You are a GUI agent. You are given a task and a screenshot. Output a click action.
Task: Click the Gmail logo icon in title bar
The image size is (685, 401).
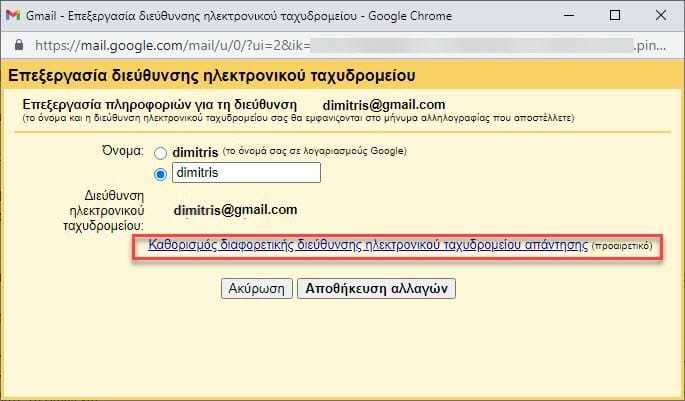[x=13, y=15]
